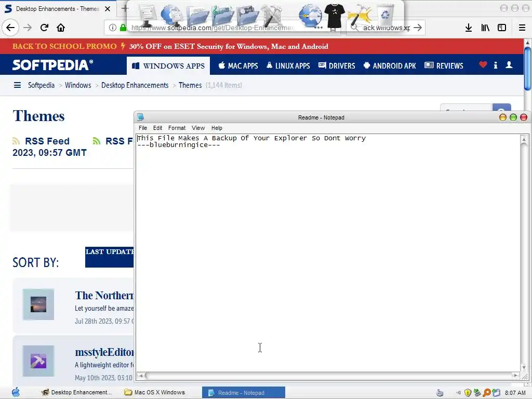This screenshot has width=532, height=399.
Task: Click the hammer and tools dock icon
Action: [x=272, y=15]
